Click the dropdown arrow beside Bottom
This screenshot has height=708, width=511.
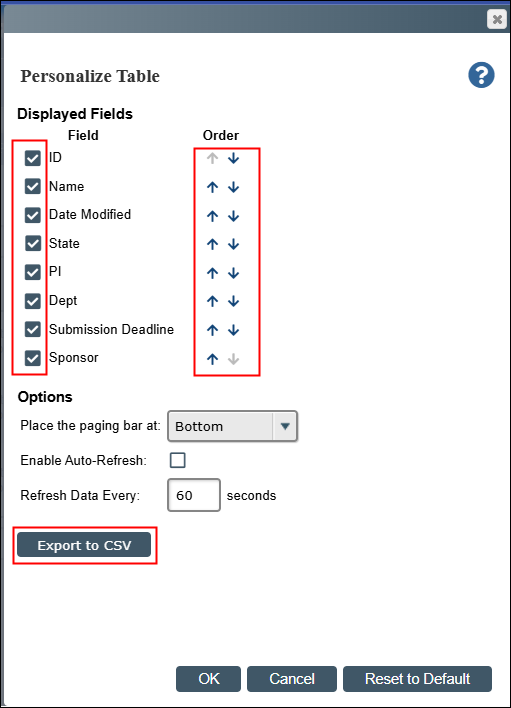[285, 426]
